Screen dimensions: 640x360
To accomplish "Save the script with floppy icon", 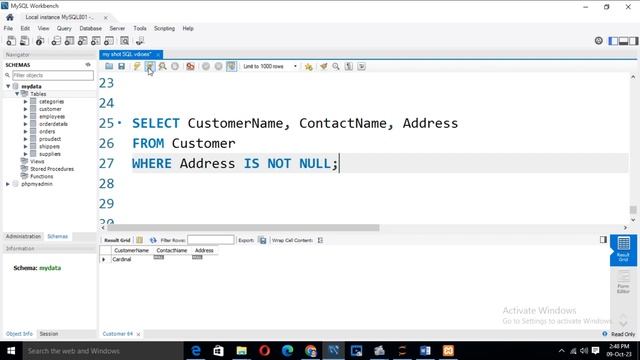I will (x=121, y=66).
